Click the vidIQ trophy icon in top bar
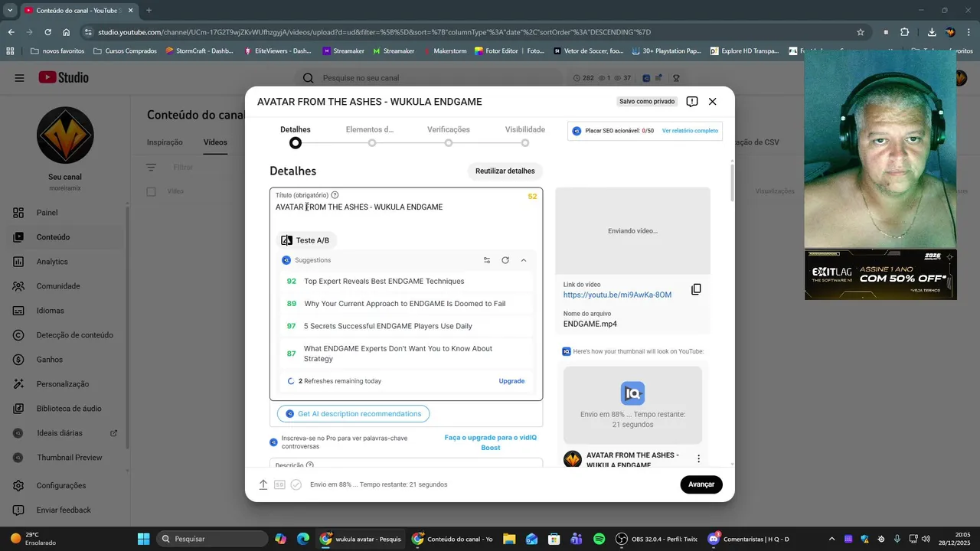Image resolution: width=980 pixels, height=551 pixels. [x=676, y=78]
